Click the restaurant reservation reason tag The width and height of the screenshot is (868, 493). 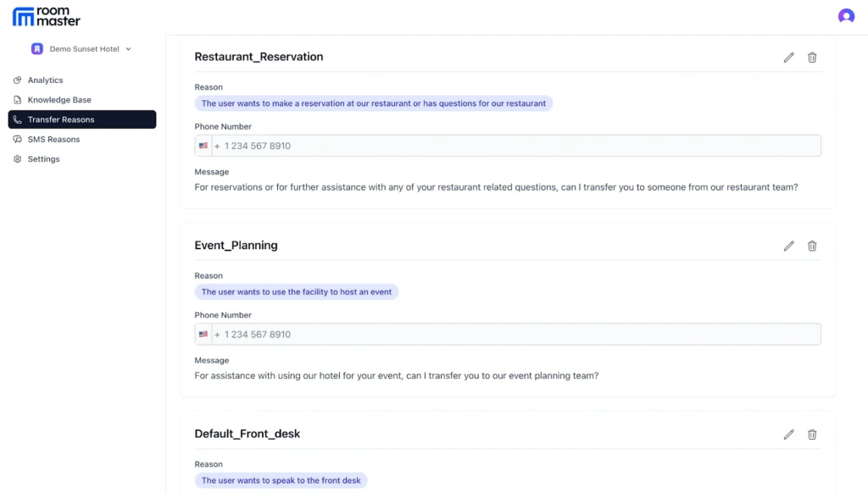(x=373, y=103)
